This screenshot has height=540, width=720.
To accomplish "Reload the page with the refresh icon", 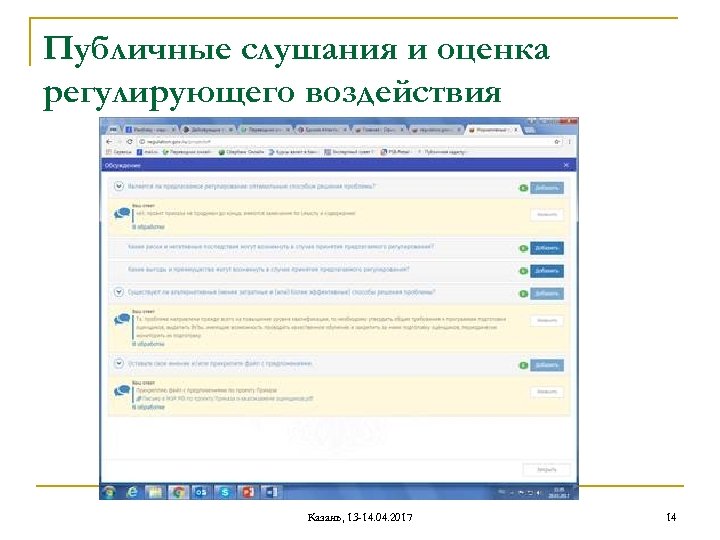I will point(129,142).
